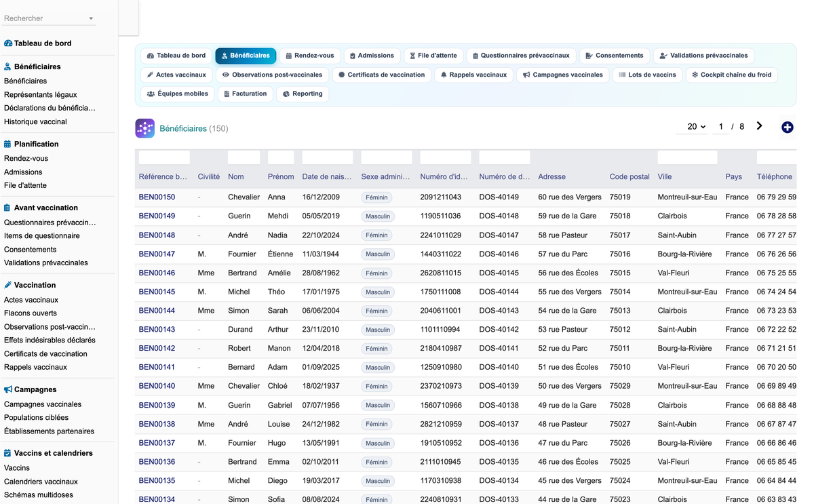Open Certificats de vaccination tab
814x504 pixels.
(x=382, y=75)
